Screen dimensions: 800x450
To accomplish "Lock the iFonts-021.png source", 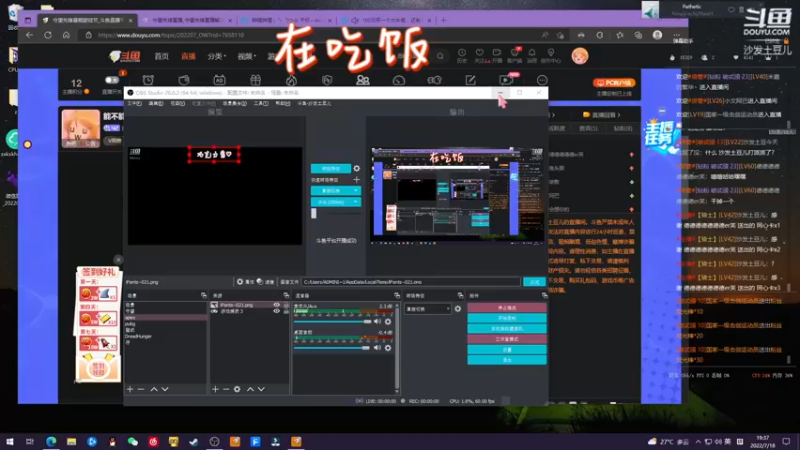I will click(x=286, y=305).
